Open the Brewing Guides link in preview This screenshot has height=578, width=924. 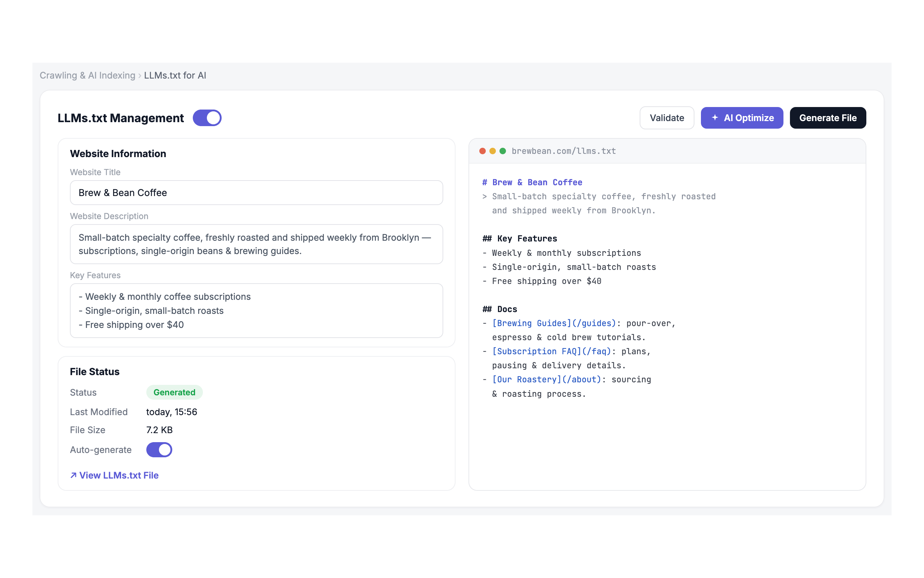(554, 323)
